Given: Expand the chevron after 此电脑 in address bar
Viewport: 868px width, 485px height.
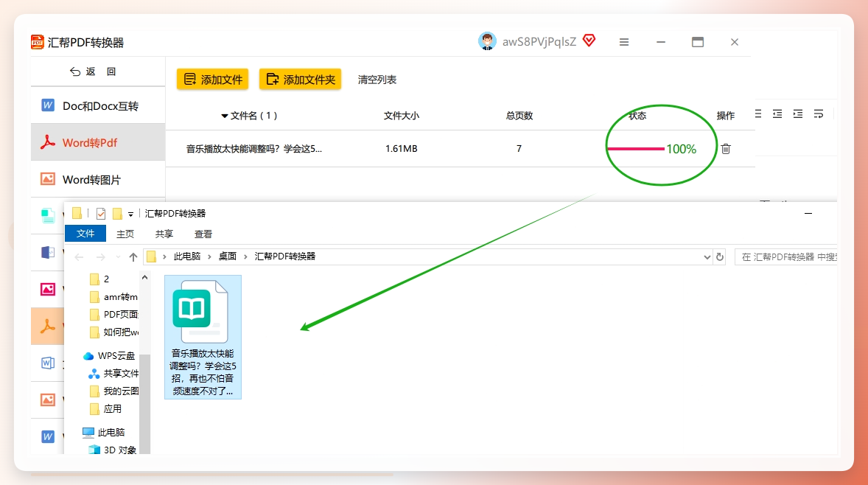Looking at the screenshot, I should [x=210, y=257].
